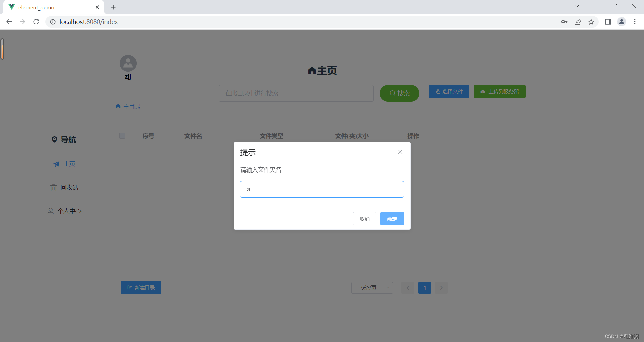This screenshot has height=342, width=644.
Task: Open the browser tab search chevron
Action: (577, 6)
